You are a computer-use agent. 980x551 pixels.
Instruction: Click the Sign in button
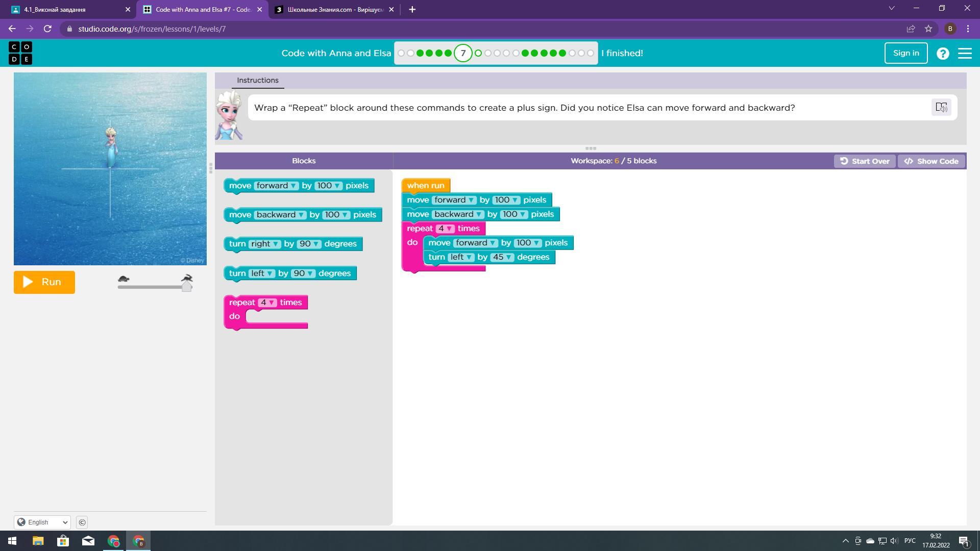pos(905,53)
